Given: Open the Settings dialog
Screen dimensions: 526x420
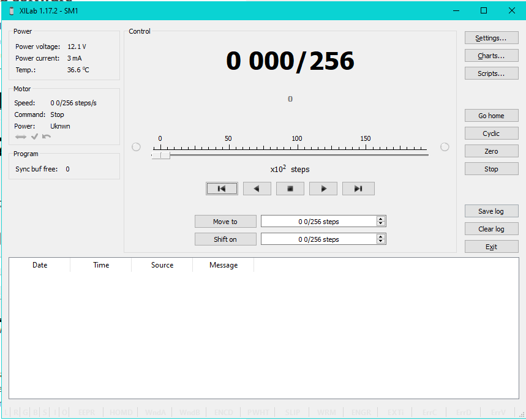Looking at the screenshot, I should tap(491, 38).
